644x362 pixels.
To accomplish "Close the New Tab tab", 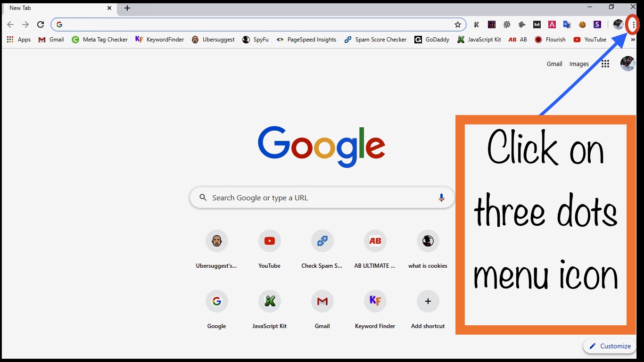I will coord(109,8).
